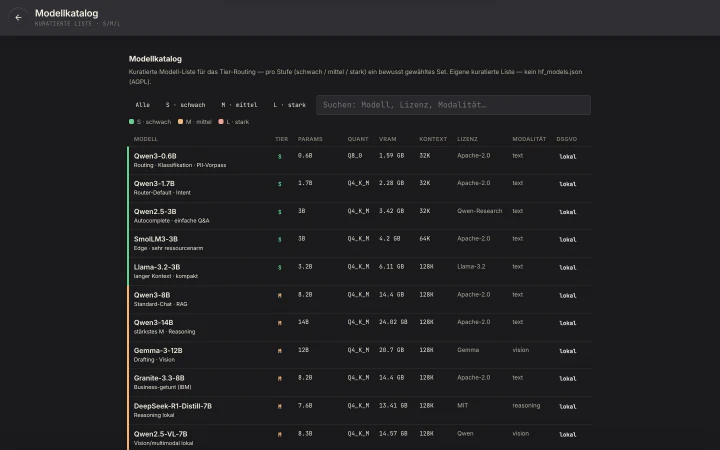Click the lokal badge in Gemma-3-12B row

(x=568, y=351)
